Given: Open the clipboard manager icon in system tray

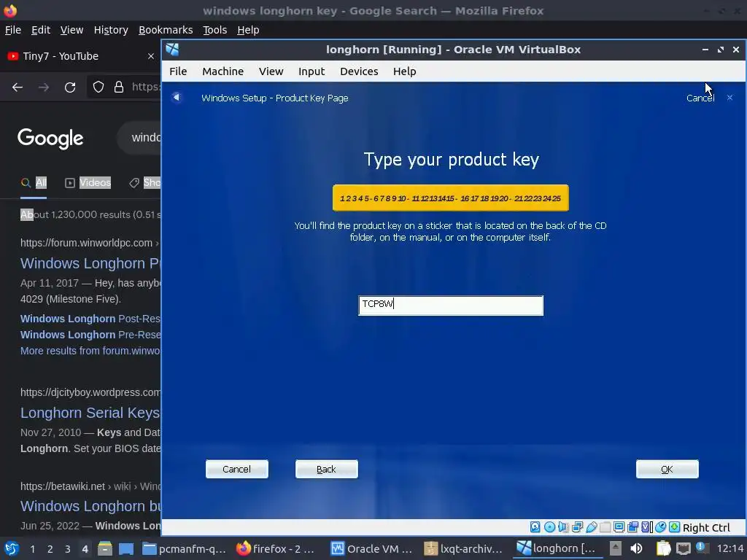Looking at the screenshot, I should pos(663,548).
